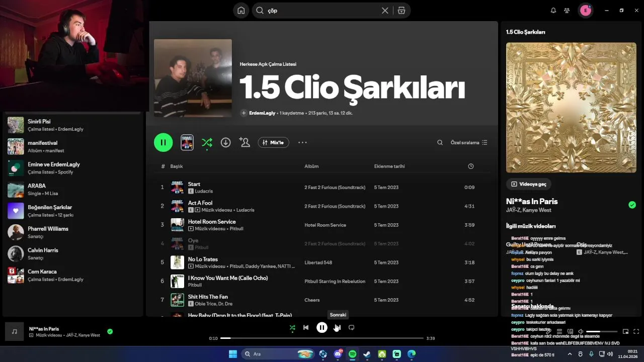Open Microsoft Edge from the taskbar
The height and width of the screenshot is (362, 644).
pyautogui.click(x=411, y=354)
